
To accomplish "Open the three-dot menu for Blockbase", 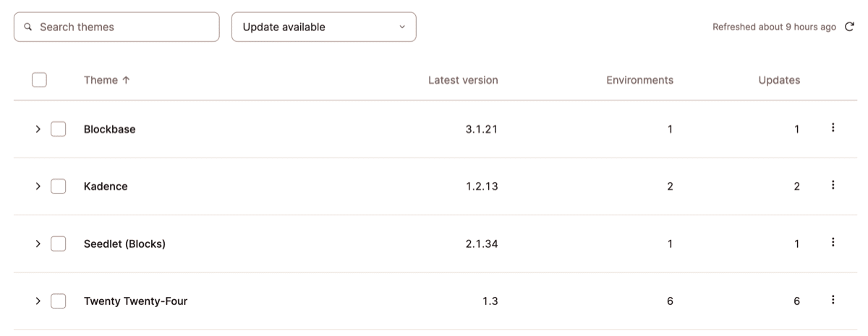I will click(x=833, y=128).
